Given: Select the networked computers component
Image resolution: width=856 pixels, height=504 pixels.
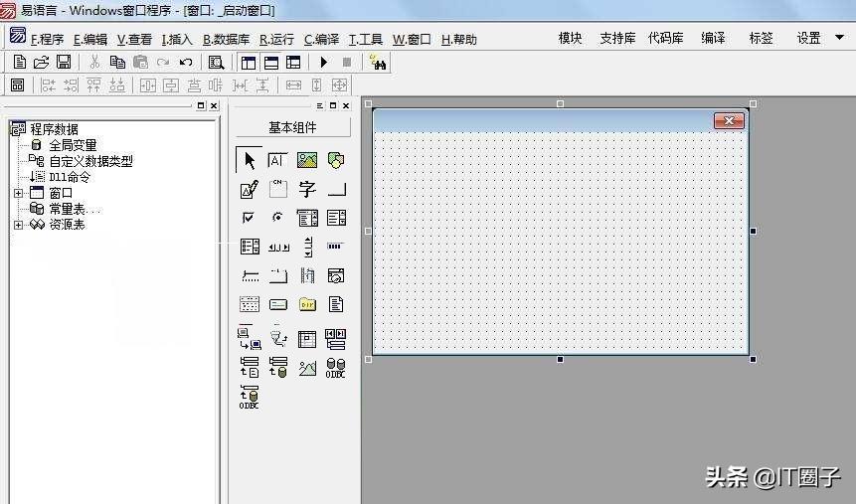Looking at the screenshot, I should tap(250, 337).
